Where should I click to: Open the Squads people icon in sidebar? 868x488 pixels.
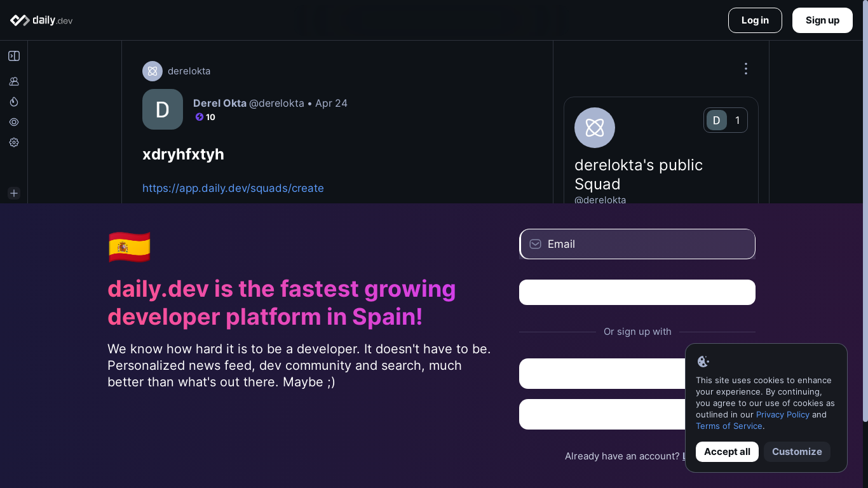pyautogui.click(x=14, y=81)
